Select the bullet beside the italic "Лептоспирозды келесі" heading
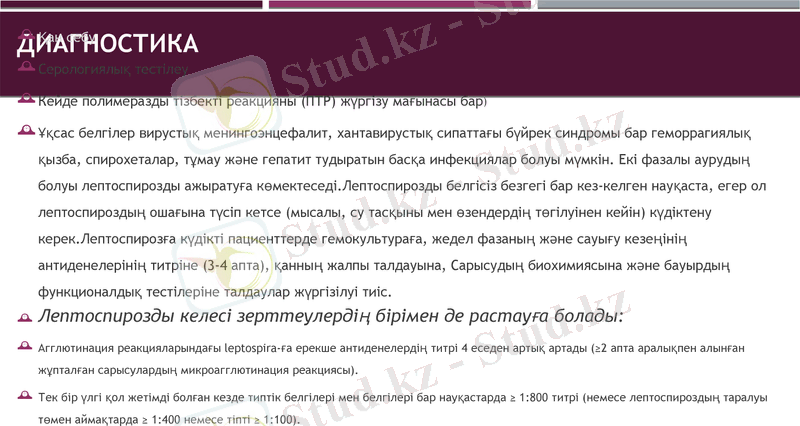The height and width of the screenshot is (426, 800). tap(25, 316)
